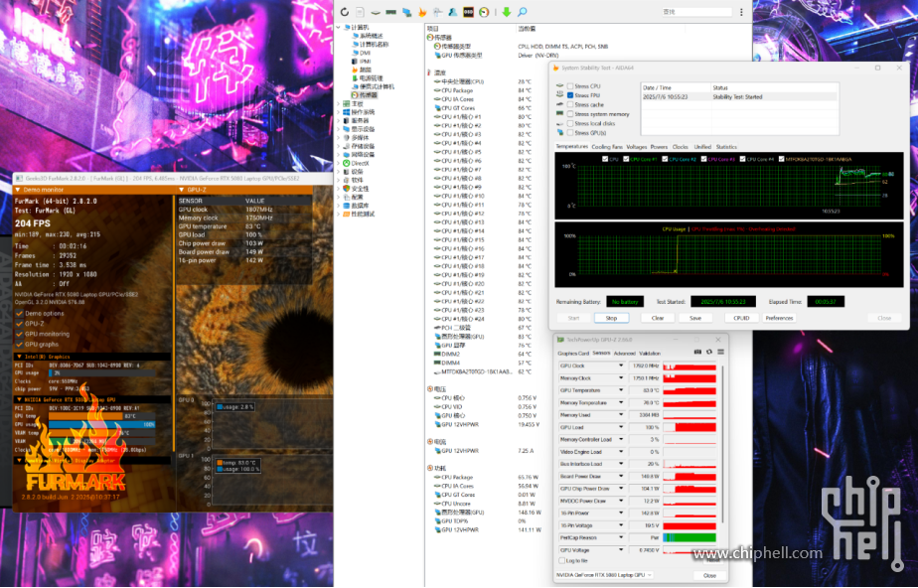Click the FurMark GPU usage blue progress bar
918x588 pixels.
click(x=102, y=424)
